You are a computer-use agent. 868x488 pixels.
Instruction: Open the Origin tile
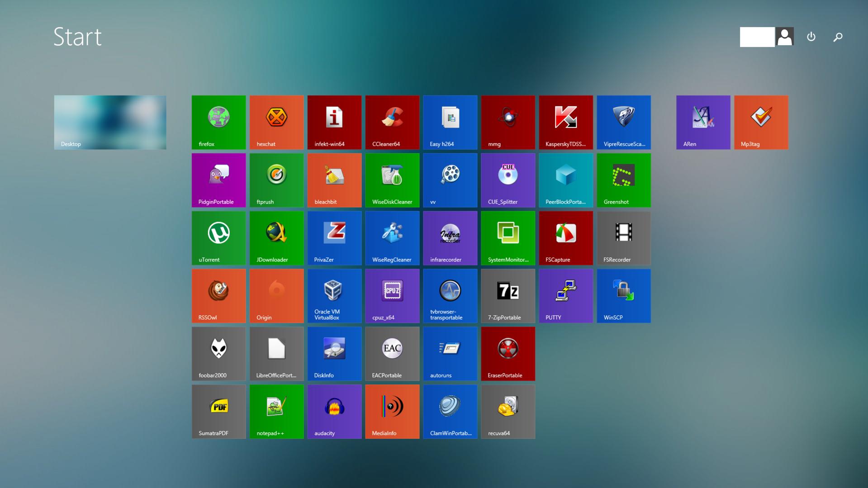click(276, 296)
